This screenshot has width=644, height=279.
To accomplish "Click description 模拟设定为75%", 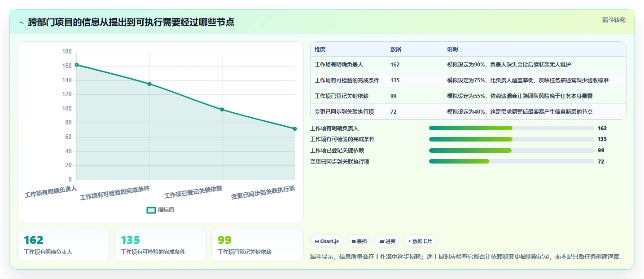I will (x=528, y=80).
